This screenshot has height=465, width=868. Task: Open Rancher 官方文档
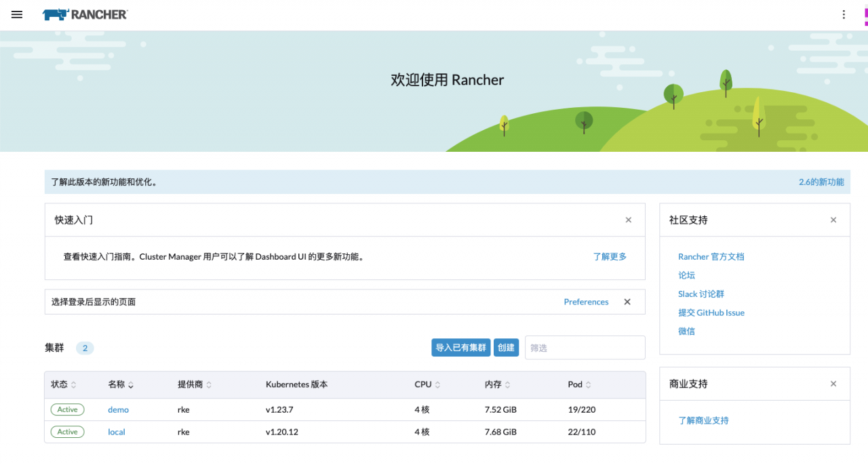(711, 256)
